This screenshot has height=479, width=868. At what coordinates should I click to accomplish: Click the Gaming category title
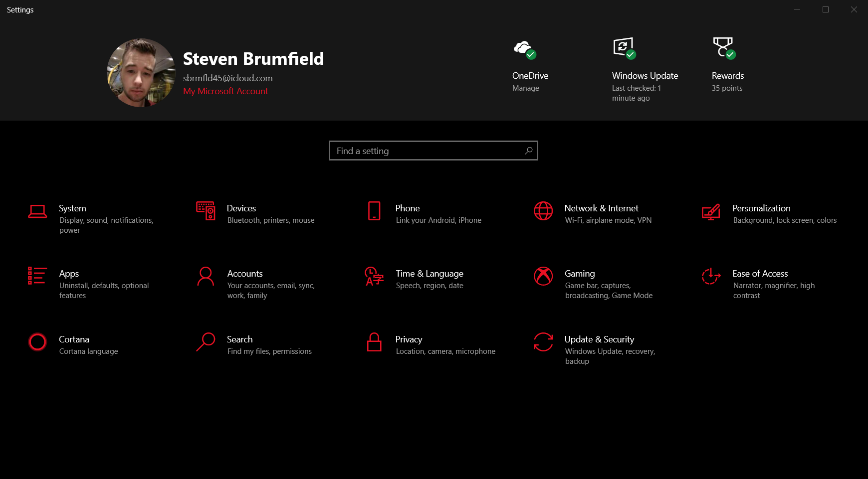(x=580, y=274)
